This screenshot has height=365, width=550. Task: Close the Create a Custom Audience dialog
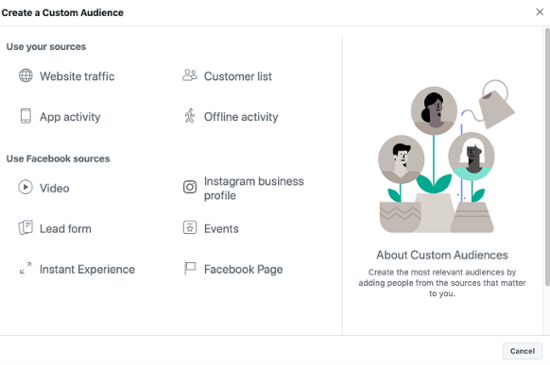tap(539, 12)
